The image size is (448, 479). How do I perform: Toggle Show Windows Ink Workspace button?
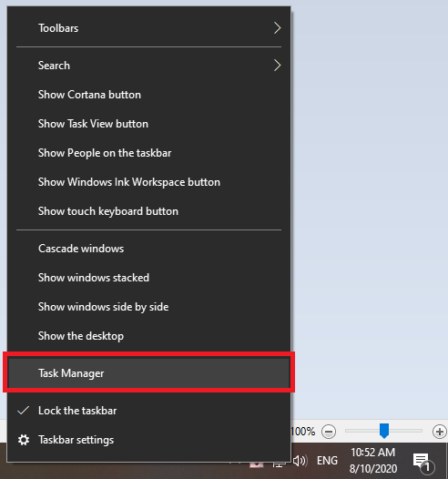click(148, 182)
